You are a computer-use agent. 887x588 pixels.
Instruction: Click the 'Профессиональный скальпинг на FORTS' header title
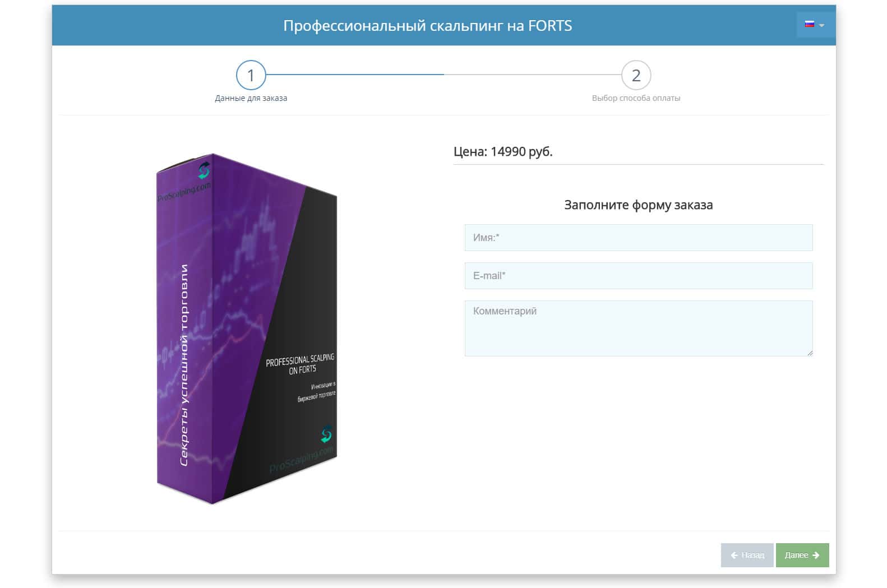427,26
